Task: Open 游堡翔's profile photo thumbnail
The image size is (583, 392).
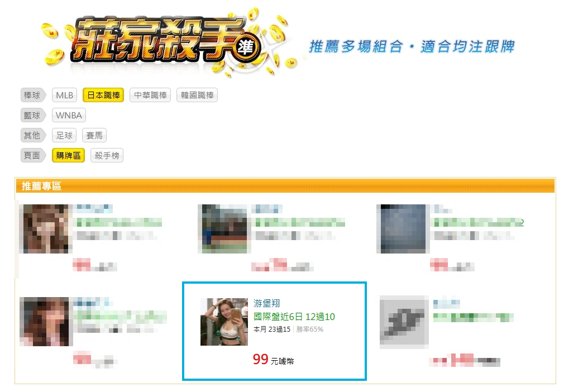Action: tap(224, 322)
